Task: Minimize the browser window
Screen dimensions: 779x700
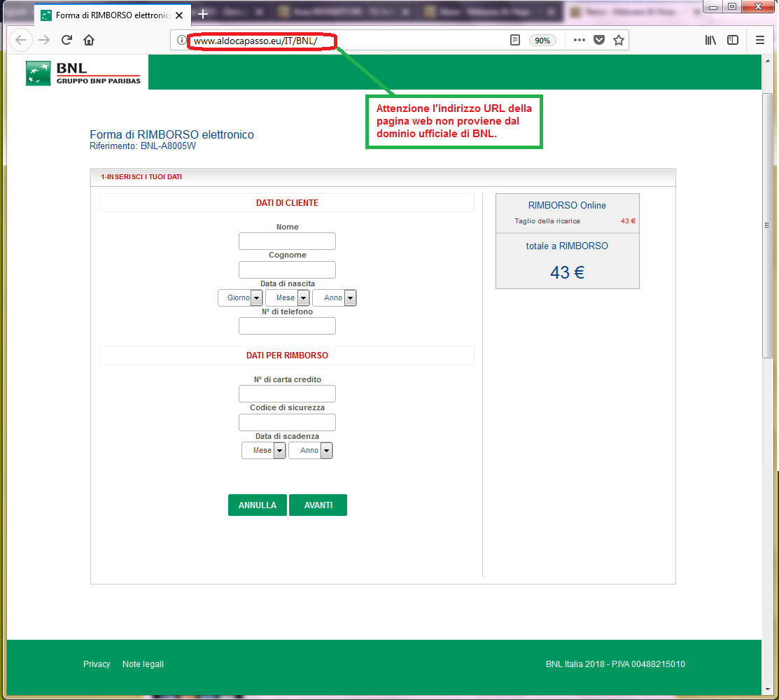Action: tap(713, 6)
